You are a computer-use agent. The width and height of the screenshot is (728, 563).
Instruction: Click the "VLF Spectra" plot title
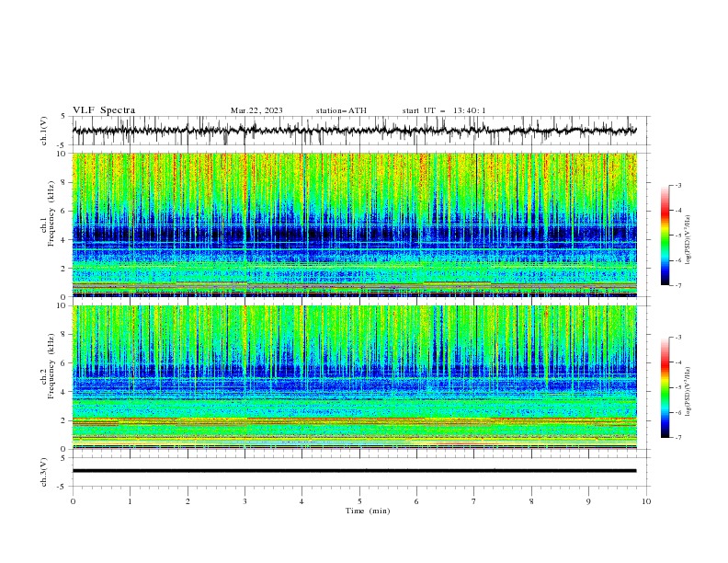pyautogui.click(x=104, y=110)
